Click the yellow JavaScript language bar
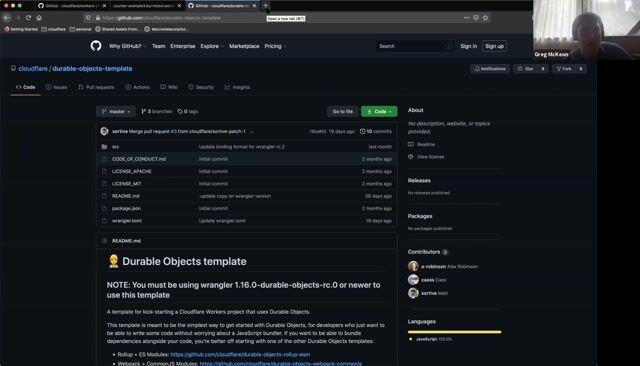The height and width of the screenshot is (366, 640). 454,332
